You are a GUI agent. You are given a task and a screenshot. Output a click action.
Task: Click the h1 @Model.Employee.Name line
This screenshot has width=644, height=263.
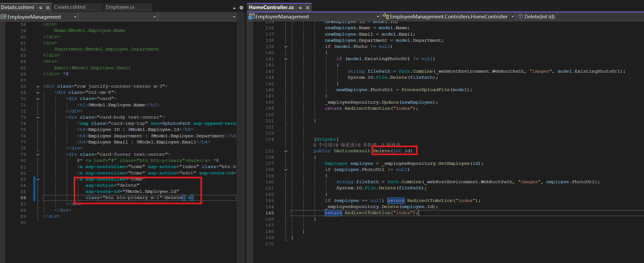[x=118, y=105]
